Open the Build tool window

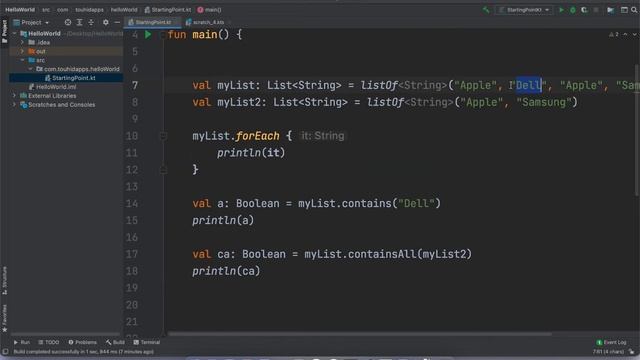[x=115, y=342]
